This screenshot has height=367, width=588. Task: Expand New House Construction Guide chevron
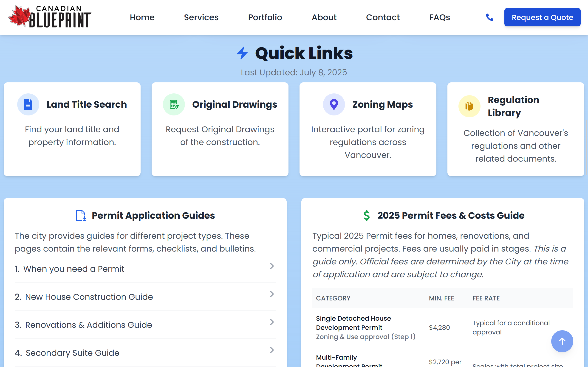coord(272,294)
